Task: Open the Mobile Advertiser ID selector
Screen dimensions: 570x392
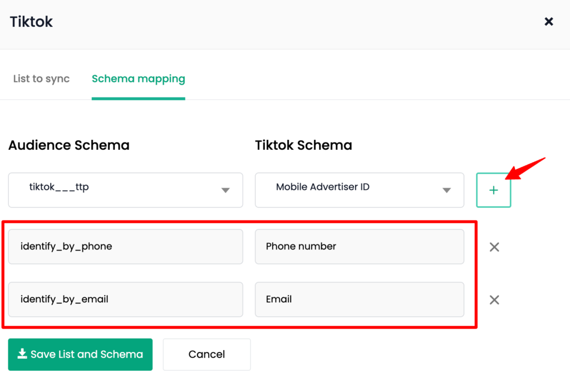Action: [359, 190]
